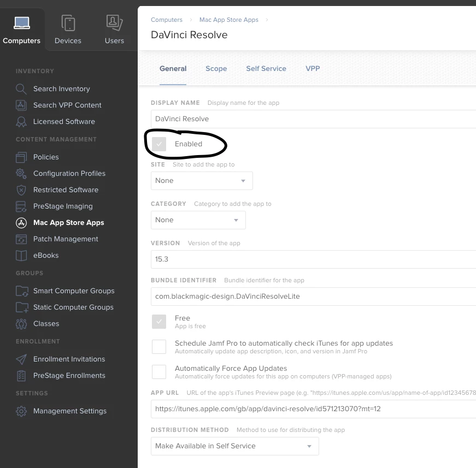Switch to the Self Service tab
This screenshot has width=476, height=468.
266,69
